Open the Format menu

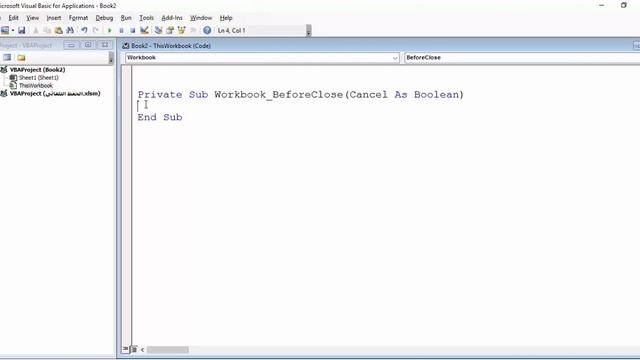[x=78, y=18]
